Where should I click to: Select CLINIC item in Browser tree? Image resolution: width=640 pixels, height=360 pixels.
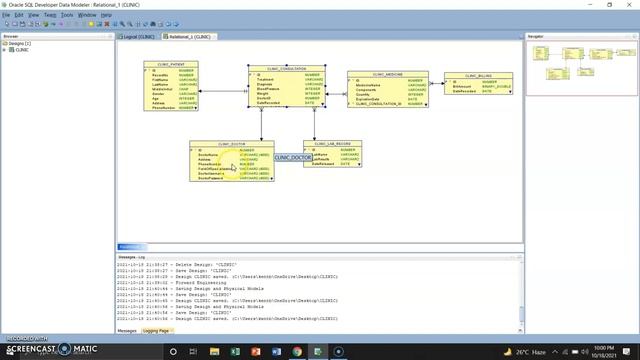click(19, 50)
